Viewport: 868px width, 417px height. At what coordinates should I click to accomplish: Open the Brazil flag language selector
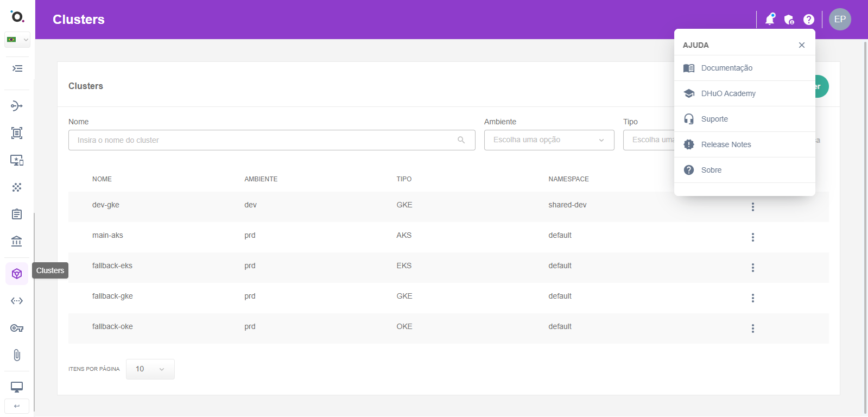pyautogui.click(x=17, y=40)
